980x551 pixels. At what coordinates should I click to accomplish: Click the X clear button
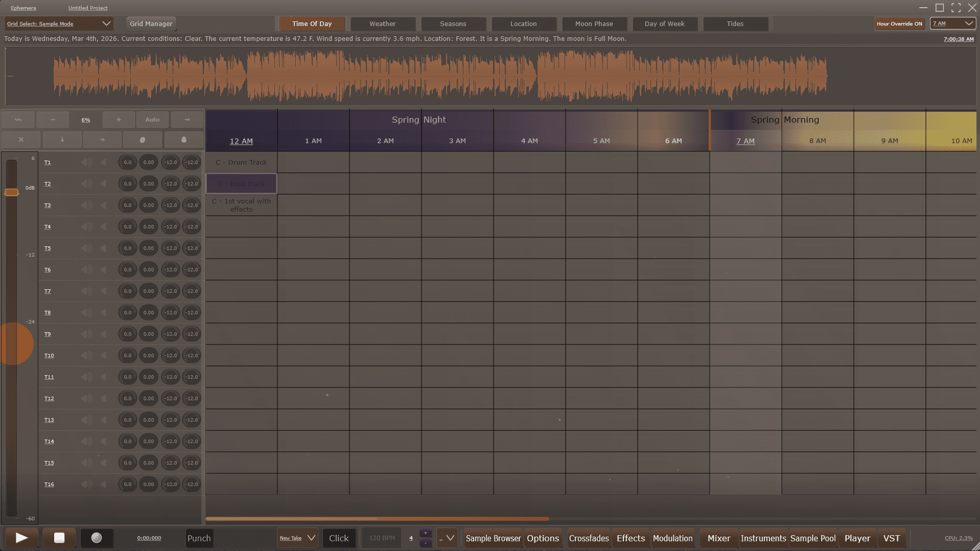pos(21,140)
